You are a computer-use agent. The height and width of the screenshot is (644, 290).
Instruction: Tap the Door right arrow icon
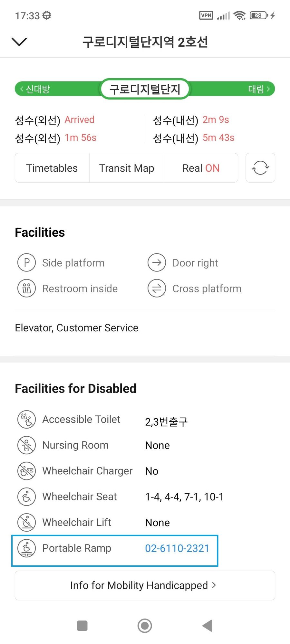point(157,263)
